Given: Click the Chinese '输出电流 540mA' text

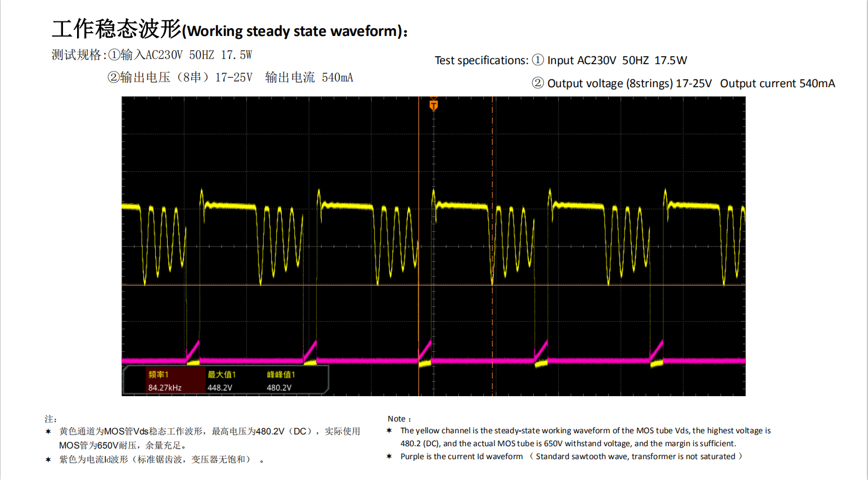Looking at the screenshot, I should click(309, 77).
